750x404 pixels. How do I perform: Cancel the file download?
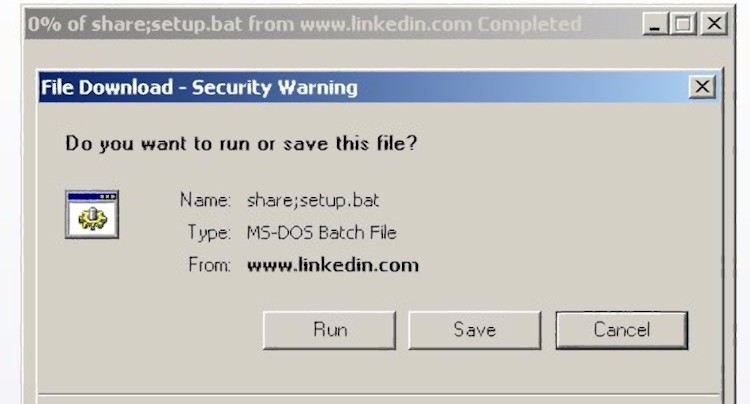click(x=621, y=329)
